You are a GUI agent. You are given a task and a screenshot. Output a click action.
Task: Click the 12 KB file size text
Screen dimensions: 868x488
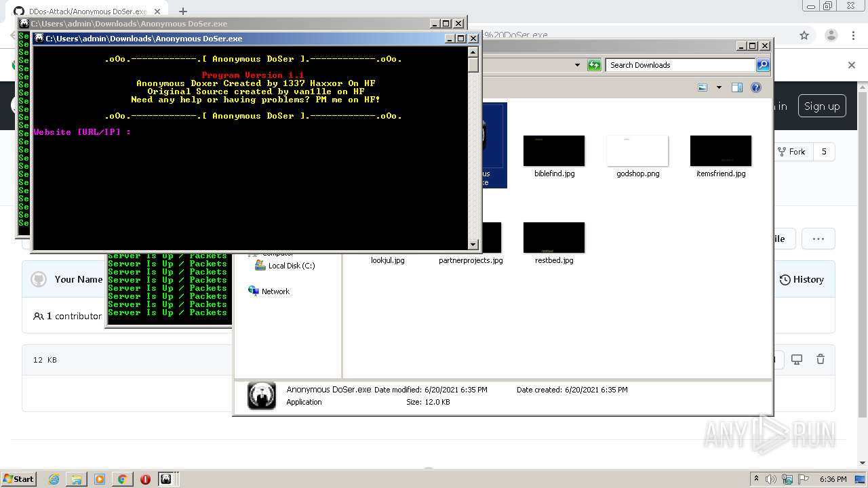pos(45,360)
